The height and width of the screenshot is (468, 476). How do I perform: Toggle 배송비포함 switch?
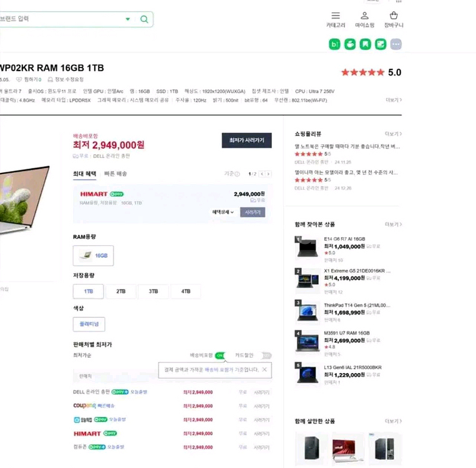click(220, 355)
